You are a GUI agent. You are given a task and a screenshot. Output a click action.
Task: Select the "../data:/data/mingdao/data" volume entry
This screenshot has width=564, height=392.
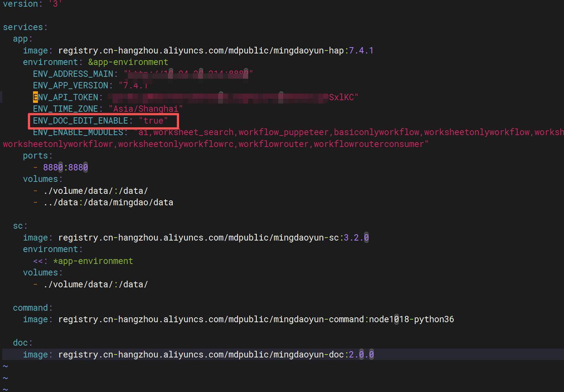click(x=108, y=202)
